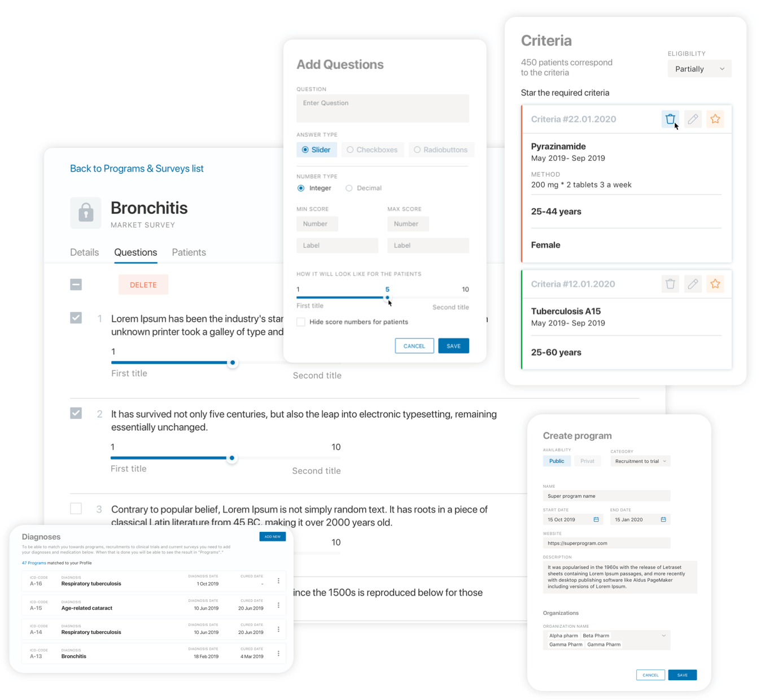761x700 pixels.
Task: Check the box for question 3
Action: click(x=76, y=509)
